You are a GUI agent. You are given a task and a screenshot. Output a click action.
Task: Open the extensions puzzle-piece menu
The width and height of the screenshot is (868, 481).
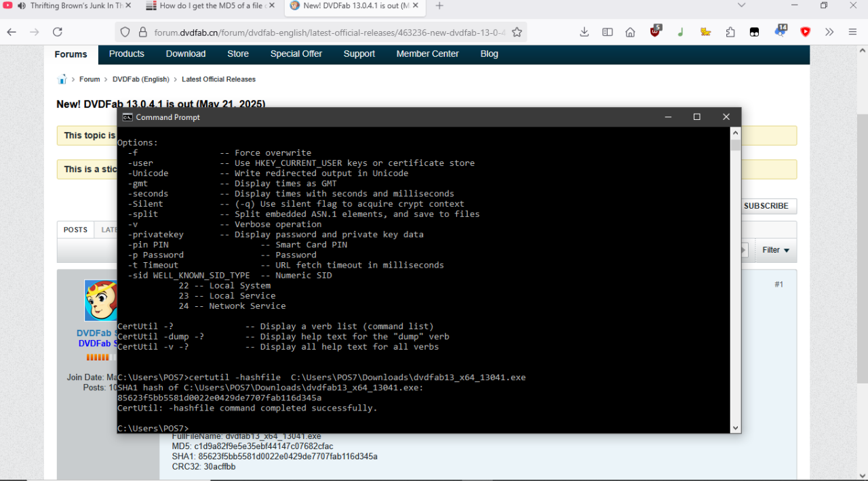730,32
